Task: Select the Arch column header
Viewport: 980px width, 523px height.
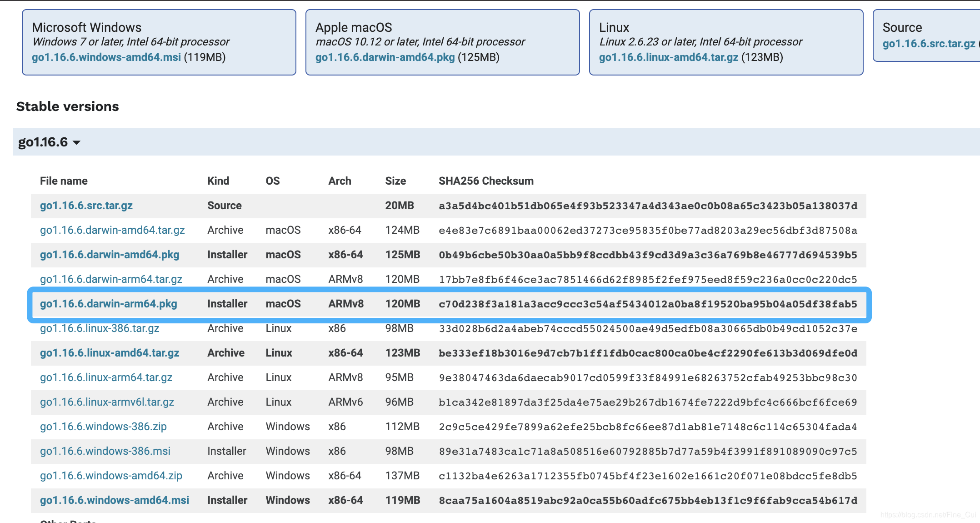Action: pos(340,181)
